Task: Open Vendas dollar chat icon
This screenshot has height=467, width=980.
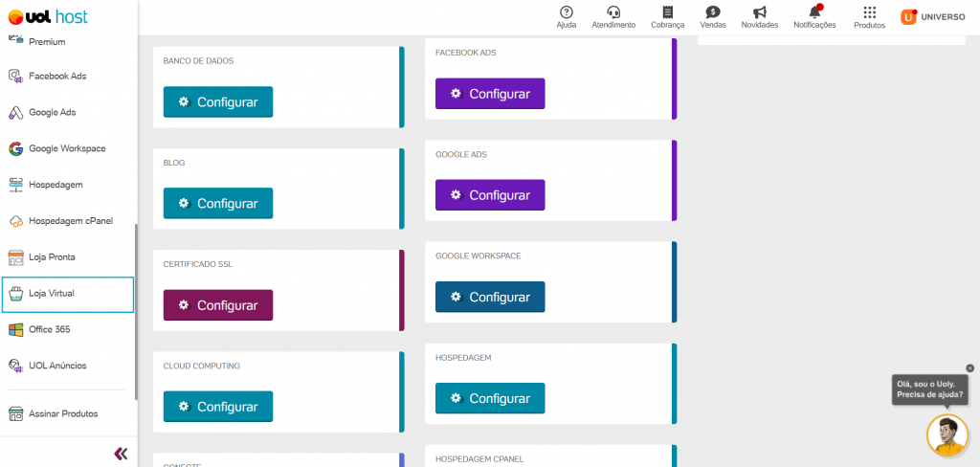Action: point(712,11)
